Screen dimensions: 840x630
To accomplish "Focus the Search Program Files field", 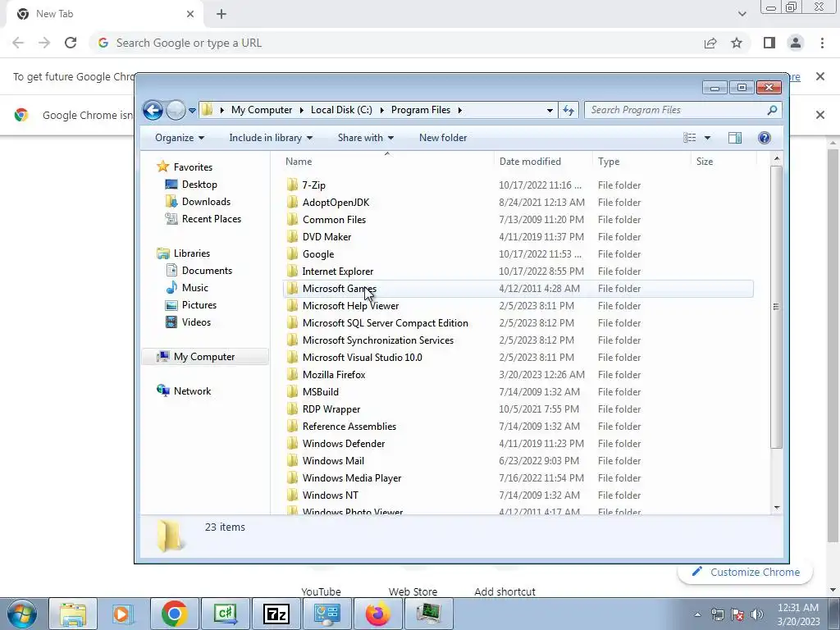I will (x=682, y=110).
